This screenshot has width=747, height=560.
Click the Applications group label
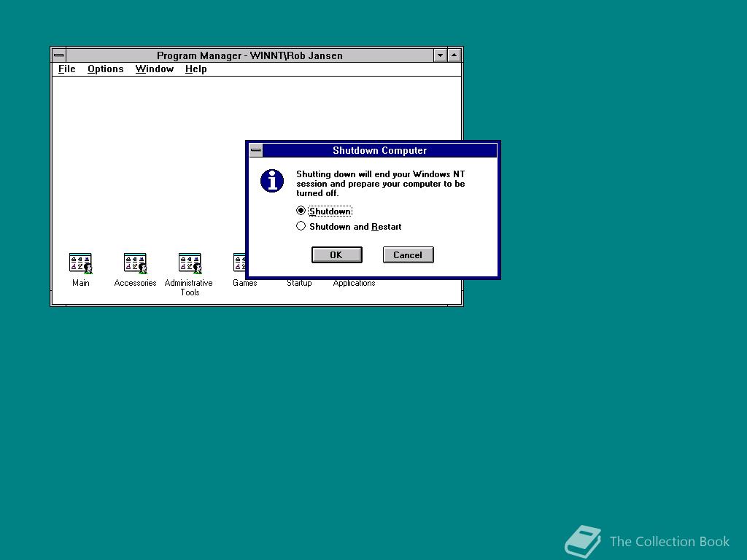click(354, 283)
